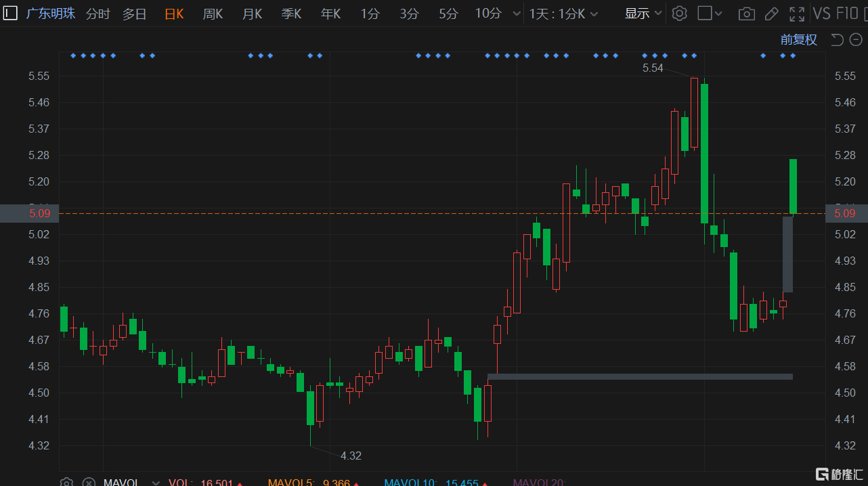Click the 5.09 price tag on left axis
868x486 pixels.
tap(30, 213)
